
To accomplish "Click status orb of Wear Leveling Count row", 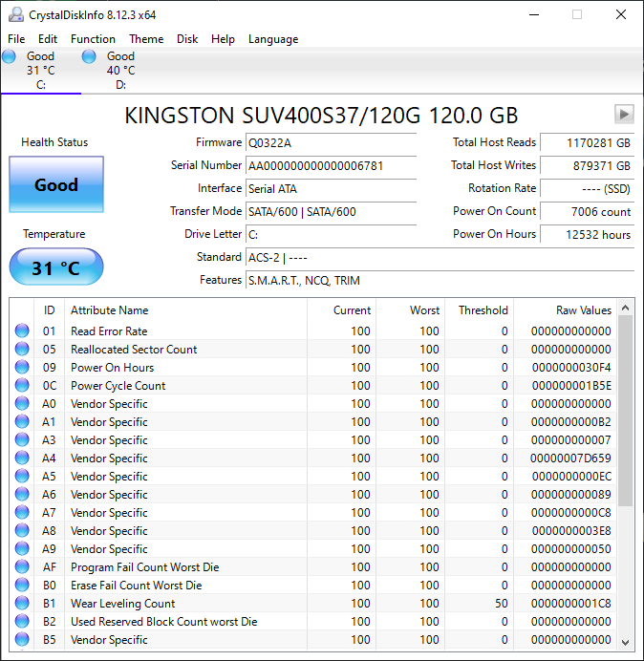I will (22, 603).
